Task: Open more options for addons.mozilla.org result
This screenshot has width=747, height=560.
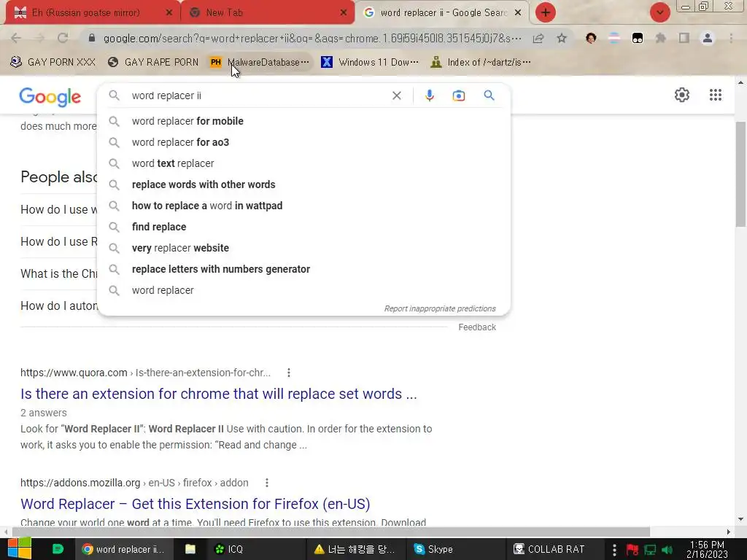Action: tap(267, 483)
